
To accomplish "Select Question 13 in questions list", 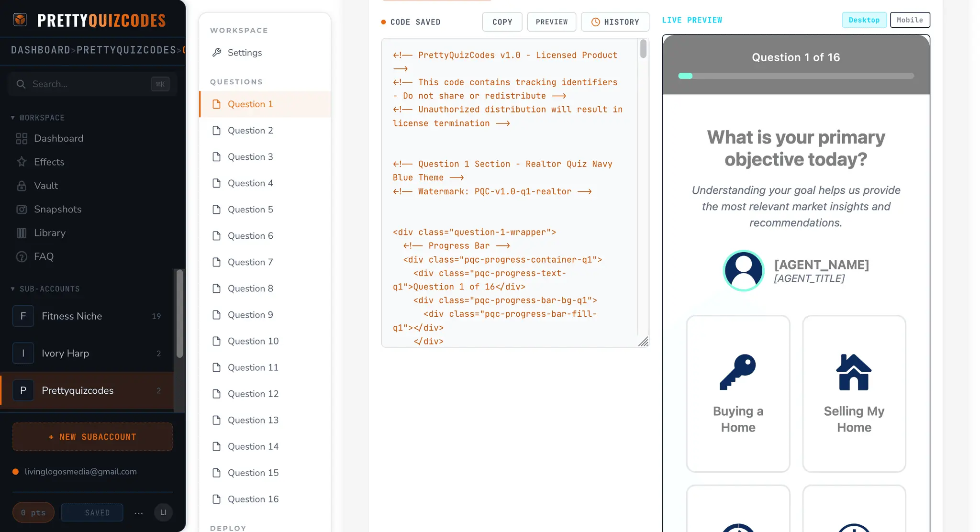I will tap(265, 420).
